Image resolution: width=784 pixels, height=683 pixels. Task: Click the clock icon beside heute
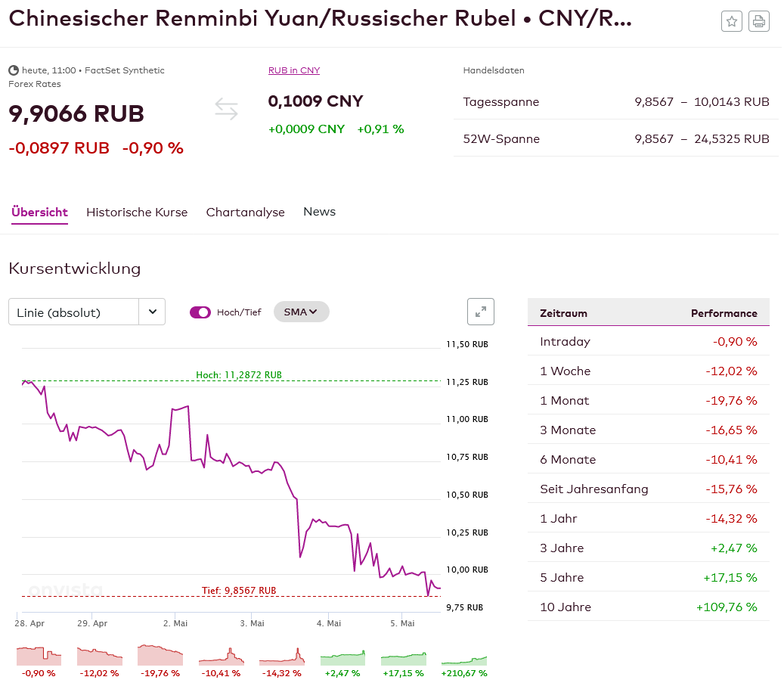click(14, 70)
